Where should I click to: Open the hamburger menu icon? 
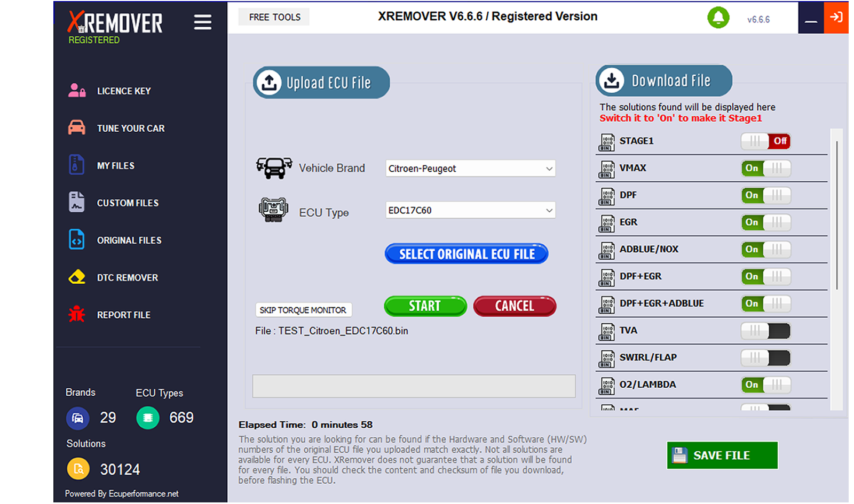click(202, 22)
